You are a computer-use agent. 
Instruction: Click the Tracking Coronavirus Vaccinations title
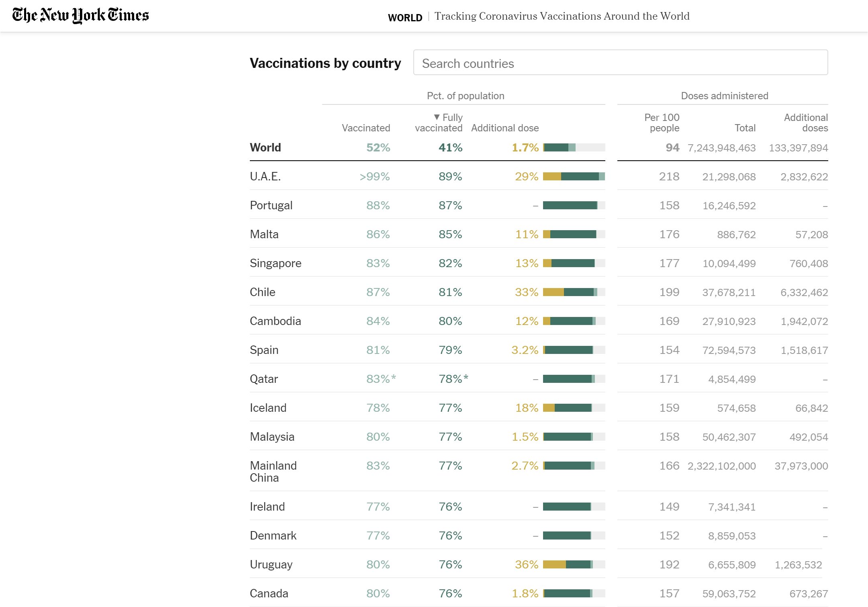point(562,16)
